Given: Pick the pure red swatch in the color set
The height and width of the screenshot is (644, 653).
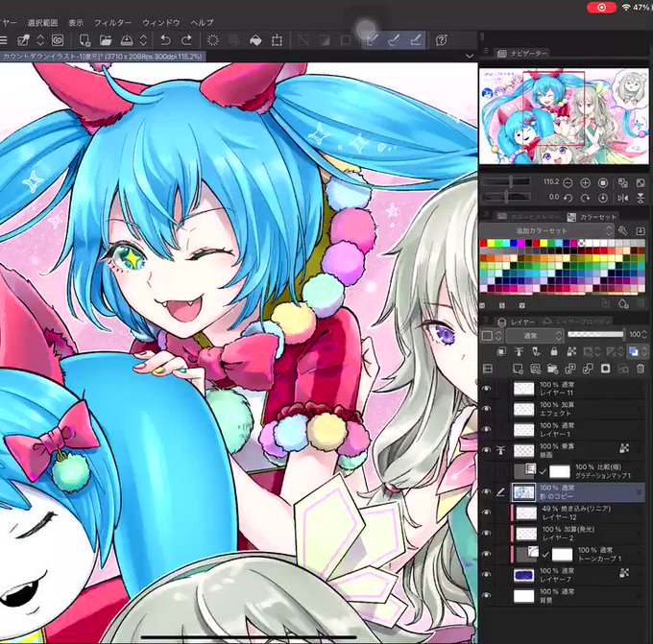Looking at the screenshot, I should (x=483, y=243).
